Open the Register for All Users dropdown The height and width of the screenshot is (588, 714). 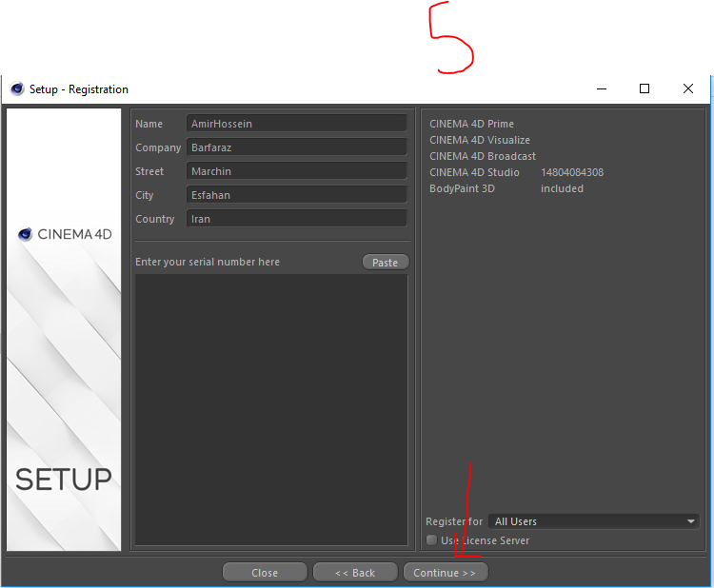594,521
